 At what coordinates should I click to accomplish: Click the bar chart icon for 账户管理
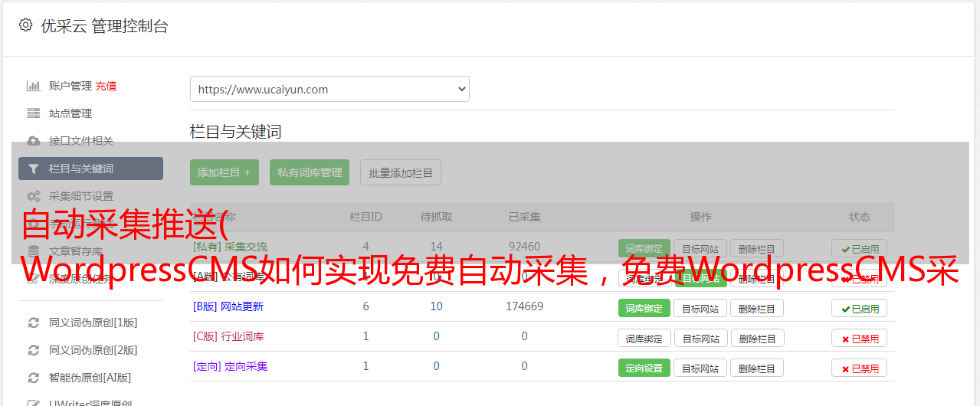[33, 86]
